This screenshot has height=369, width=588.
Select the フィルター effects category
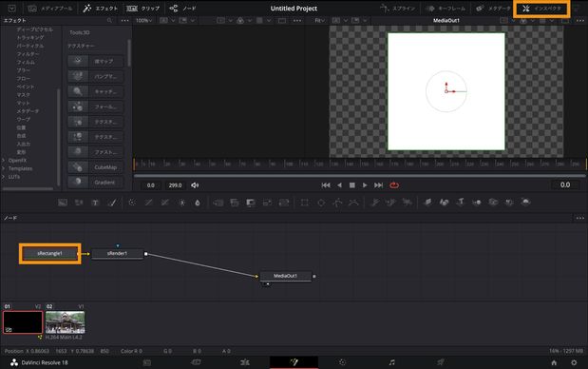[x=28, y=54]
